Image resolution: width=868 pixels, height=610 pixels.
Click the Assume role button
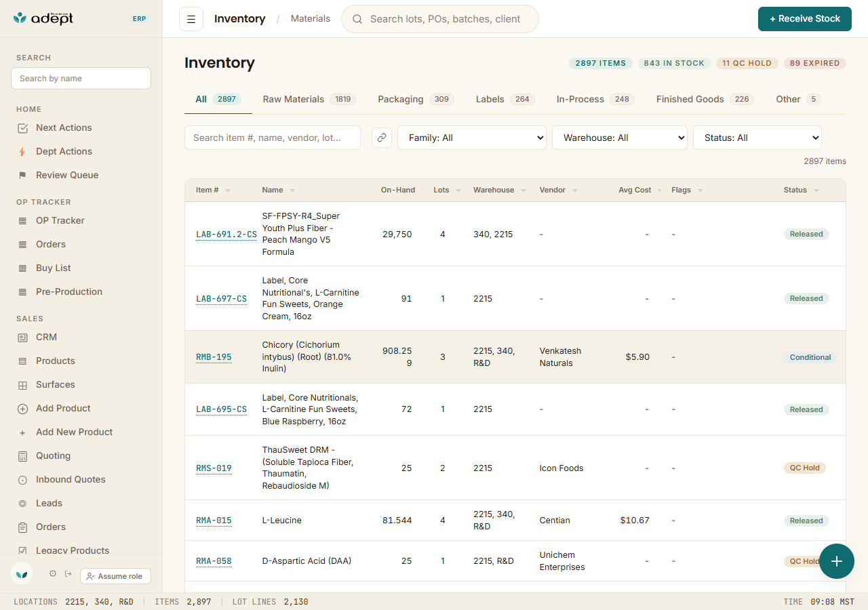pyautogui.click(x=115, y=576)
